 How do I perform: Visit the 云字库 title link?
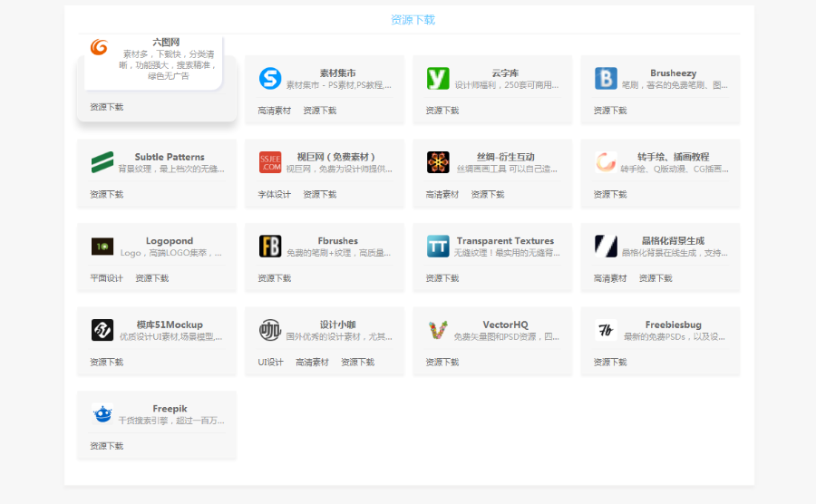505,73
